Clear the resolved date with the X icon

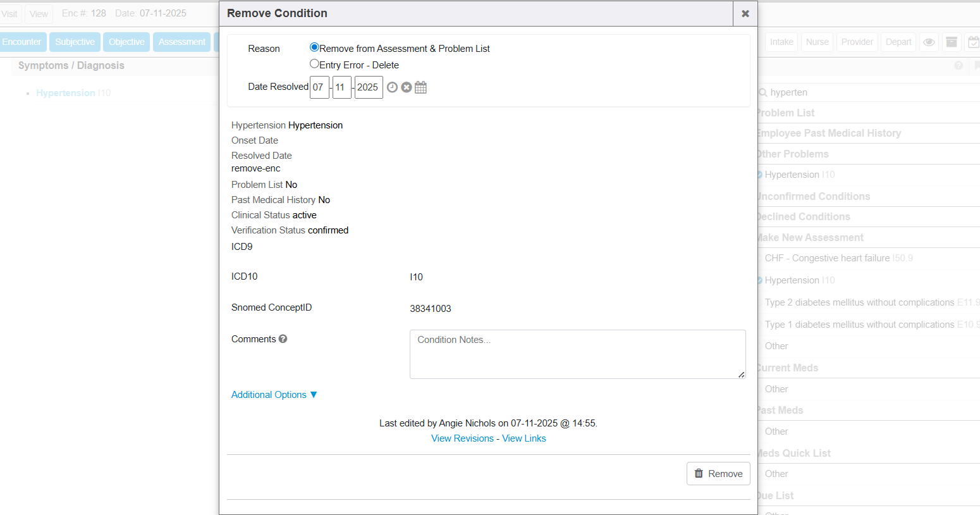[407, 87]
